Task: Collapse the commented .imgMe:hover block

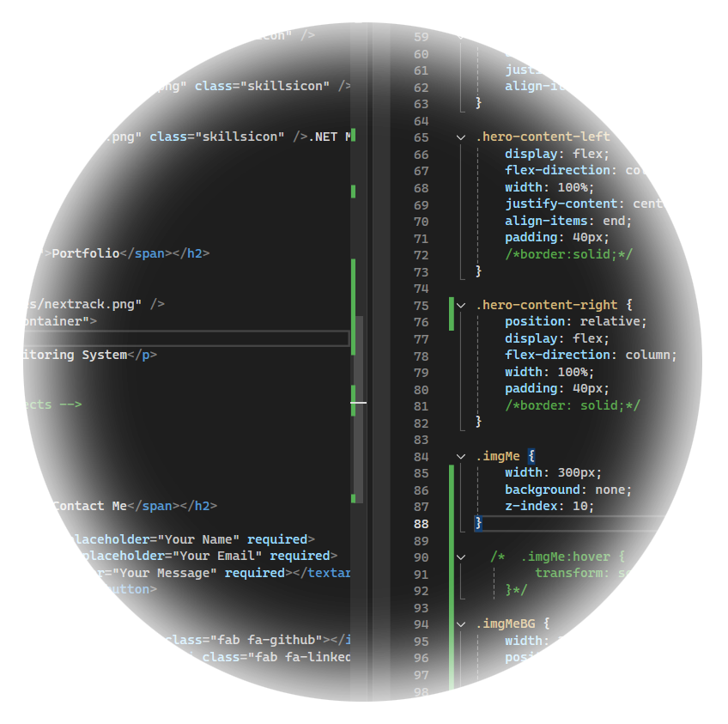Action: coord(461,557)
